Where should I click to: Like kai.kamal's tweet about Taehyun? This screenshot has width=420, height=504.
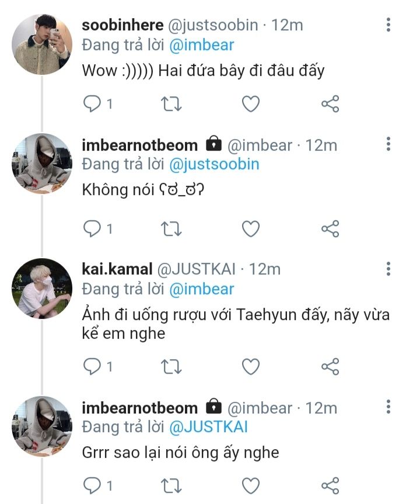[x=250, y=366]
